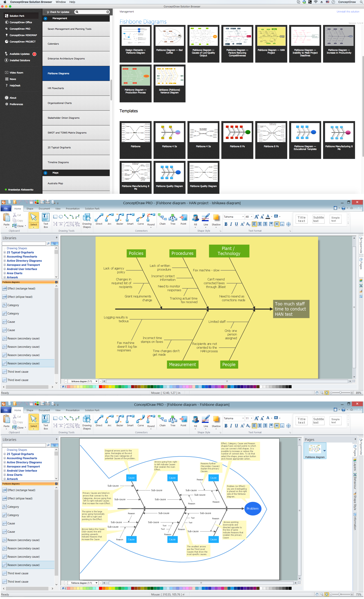
Task: Activate the Smart connector in HAN project window
Action: coord(130,219)
